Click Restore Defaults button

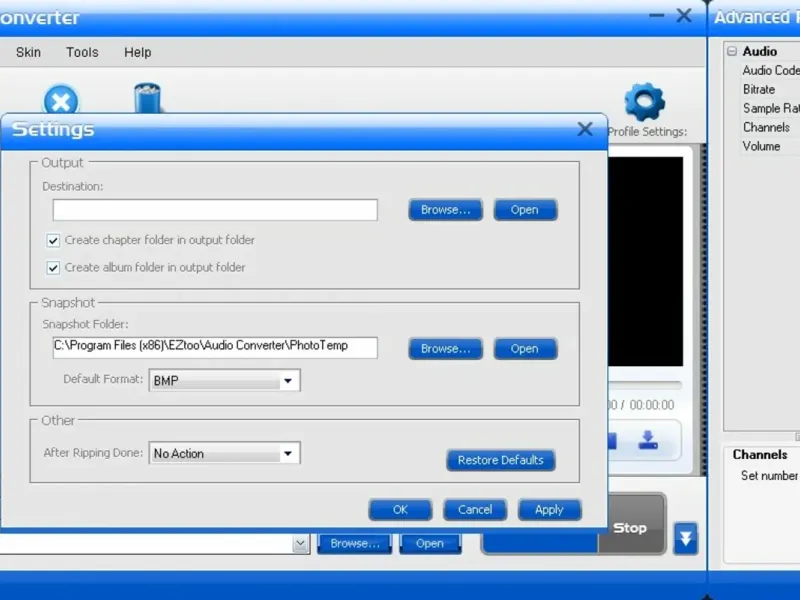(501, 460)
